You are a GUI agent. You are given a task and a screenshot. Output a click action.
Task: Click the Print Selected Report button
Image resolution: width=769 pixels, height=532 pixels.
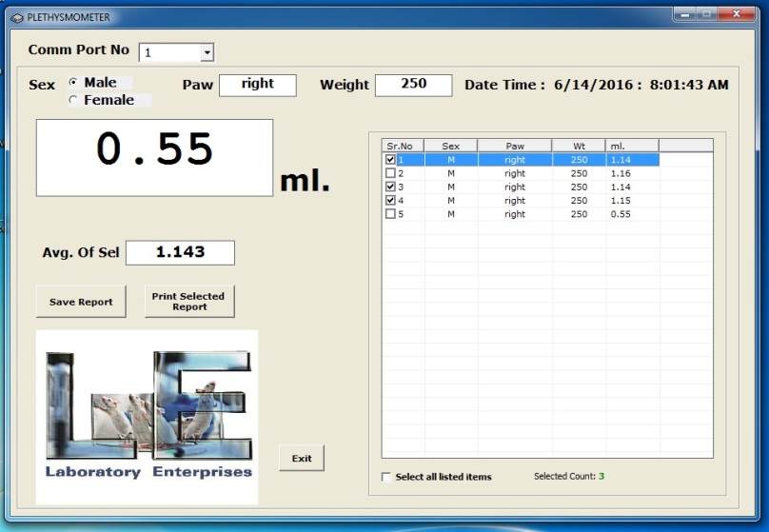click(189, 302)
